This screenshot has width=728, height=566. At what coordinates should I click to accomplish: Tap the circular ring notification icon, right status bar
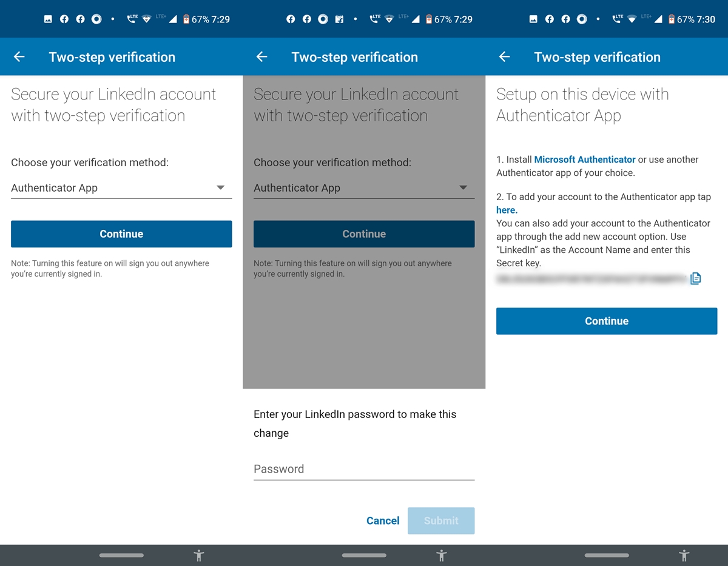point(582,19)
